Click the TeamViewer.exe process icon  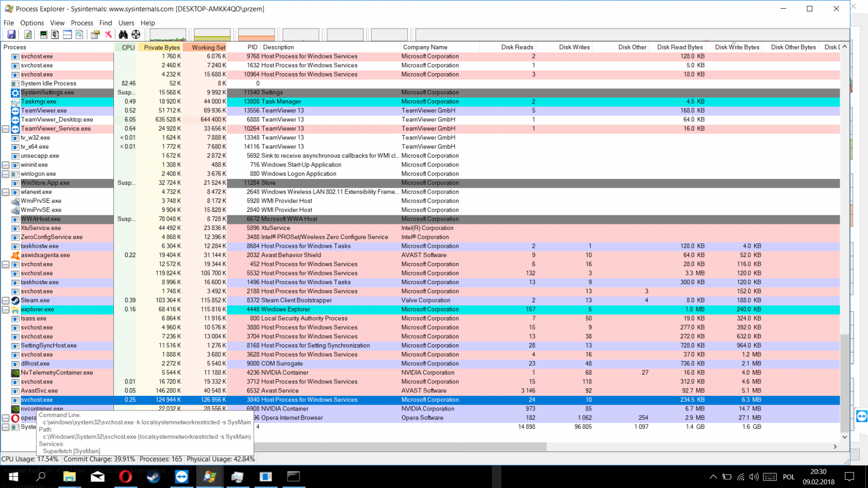click(16, 111)
